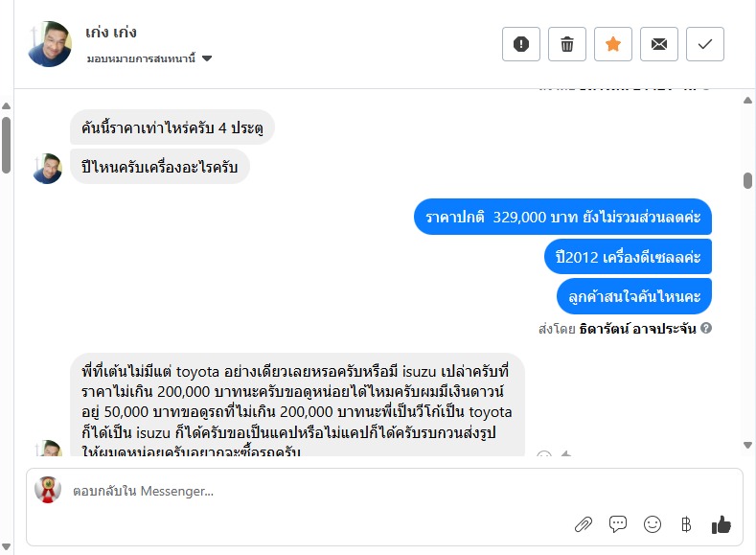Mark conversation as spam with exclamation icon
This screenshot has width=756, height=555.
[x=521, y=44]
